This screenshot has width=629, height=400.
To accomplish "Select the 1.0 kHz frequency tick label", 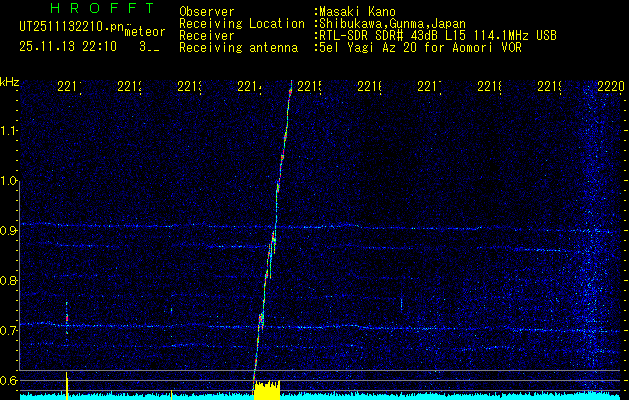I will click(x=9, y=181).
